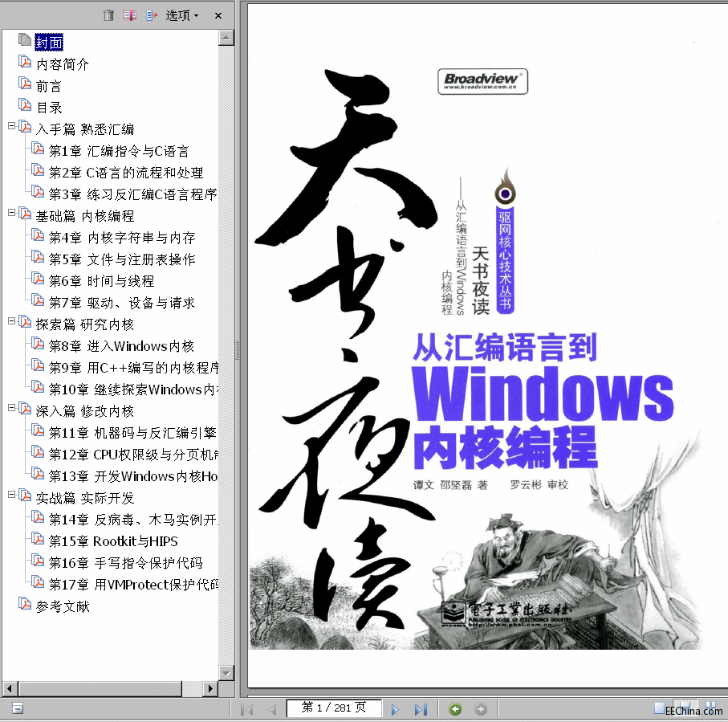Open 第6章 时间与线程
The height and width of the screenshot is (722, 728).
[x=102, y=281]
